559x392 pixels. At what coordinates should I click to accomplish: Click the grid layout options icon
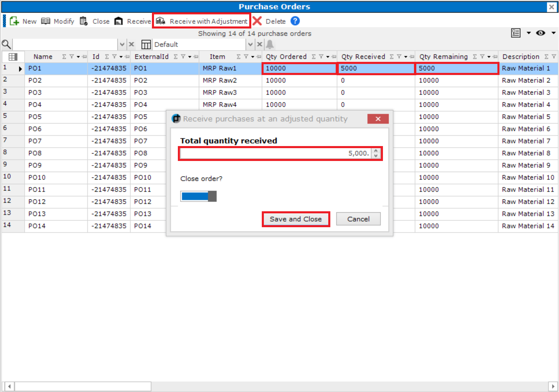click(516, 33)
